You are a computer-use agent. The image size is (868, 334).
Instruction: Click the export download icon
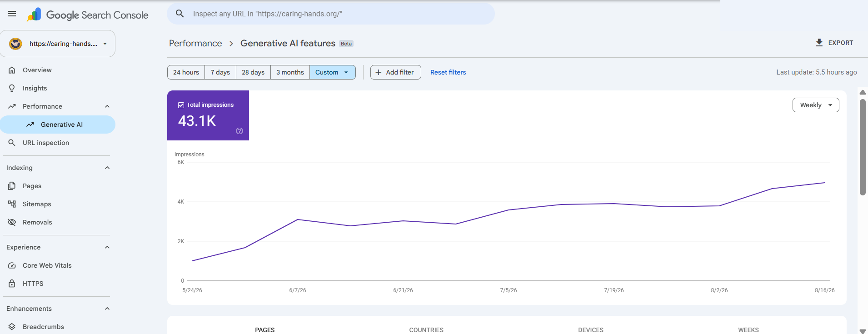click(819, 43)
